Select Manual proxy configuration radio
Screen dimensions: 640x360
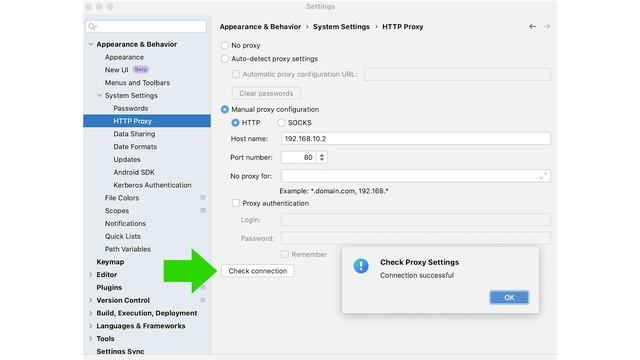[224, 109]
